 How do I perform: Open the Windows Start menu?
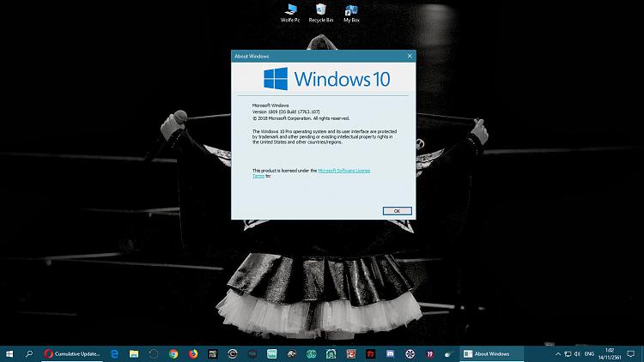coord(9,353)
